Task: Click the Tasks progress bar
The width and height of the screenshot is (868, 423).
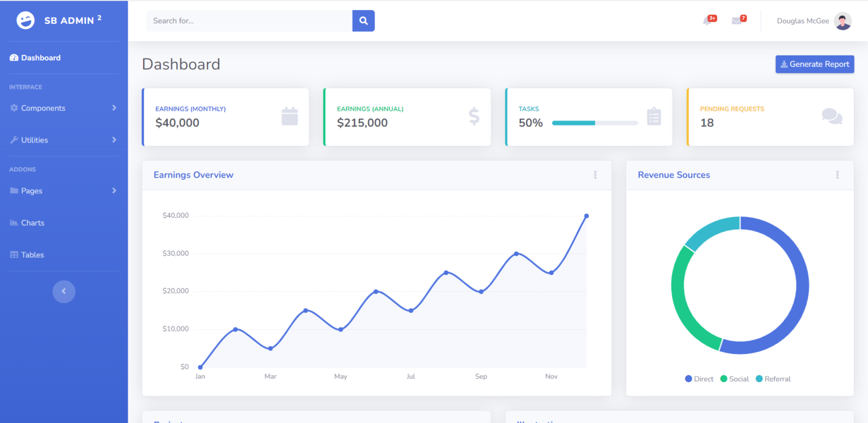Action: [x=594, y=123]
